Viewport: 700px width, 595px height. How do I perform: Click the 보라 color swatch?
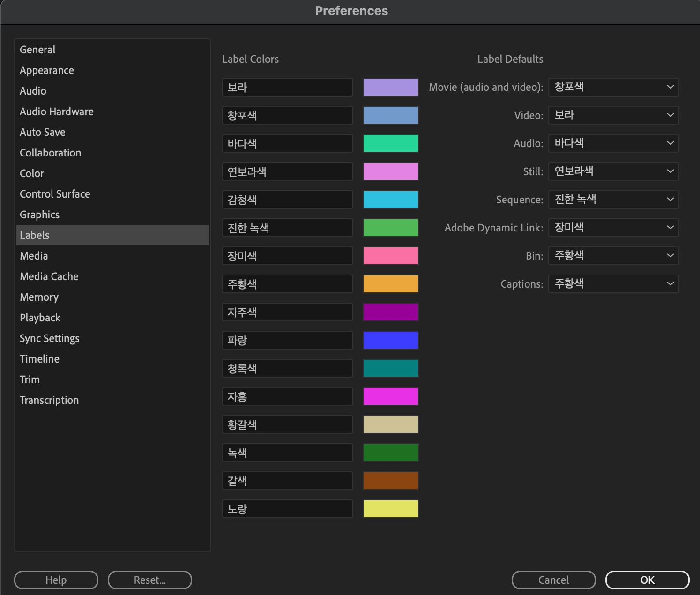click(x=391, y=87)
